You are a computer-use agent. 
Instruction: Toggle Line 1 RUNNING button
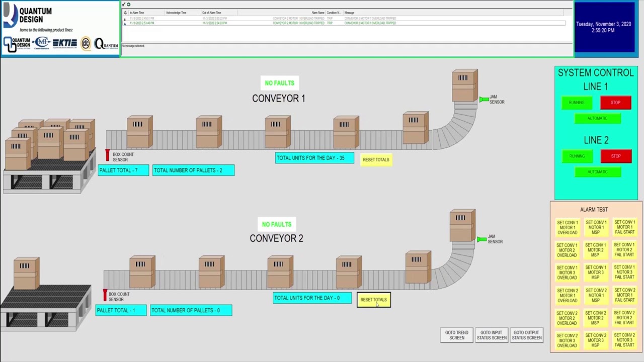pyautogui.click(x=577, y=103)
